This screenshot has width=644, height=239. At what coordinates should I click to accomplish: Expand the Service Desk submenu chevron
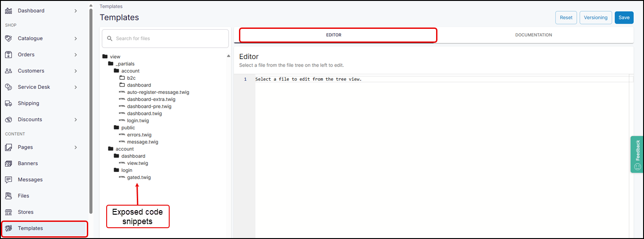76,87
